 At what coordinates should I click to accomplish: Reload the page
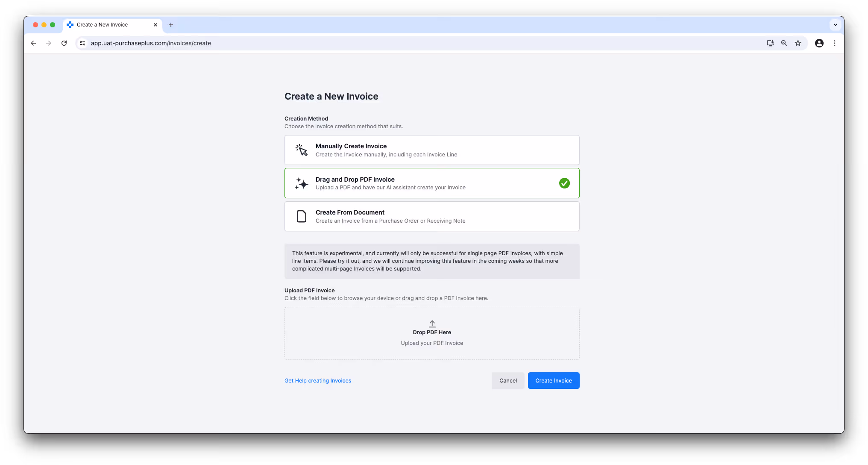pyautogui.click(x=64, y=43)
